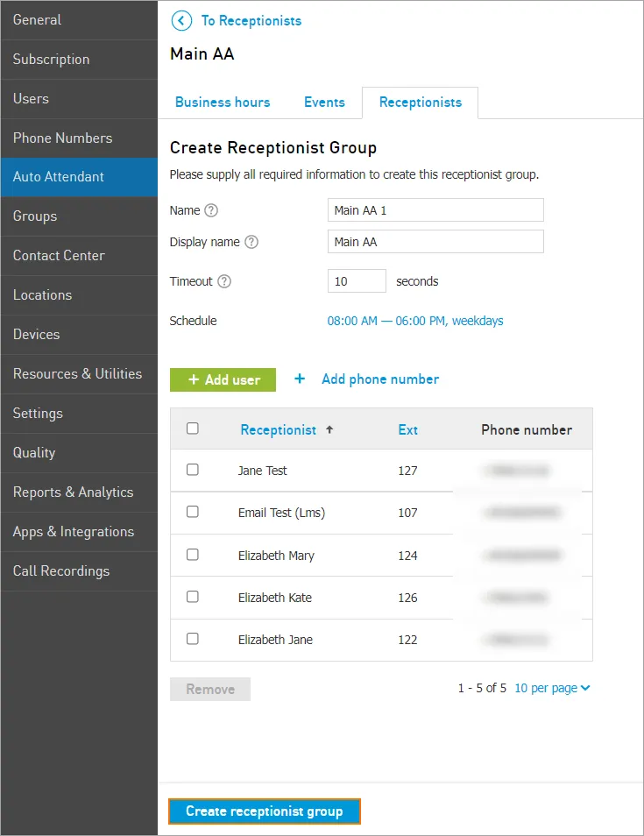
Task: Click the Jane Test receptionist name
Action: click(x=262, y=471)
